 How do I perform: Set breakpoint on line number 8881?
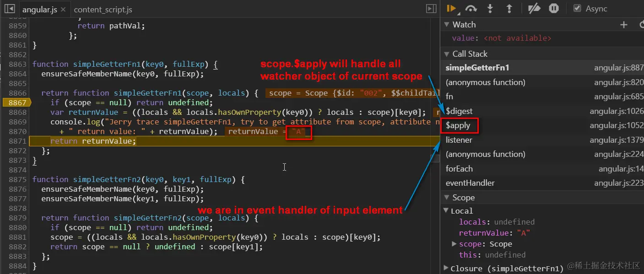point(17,237)
